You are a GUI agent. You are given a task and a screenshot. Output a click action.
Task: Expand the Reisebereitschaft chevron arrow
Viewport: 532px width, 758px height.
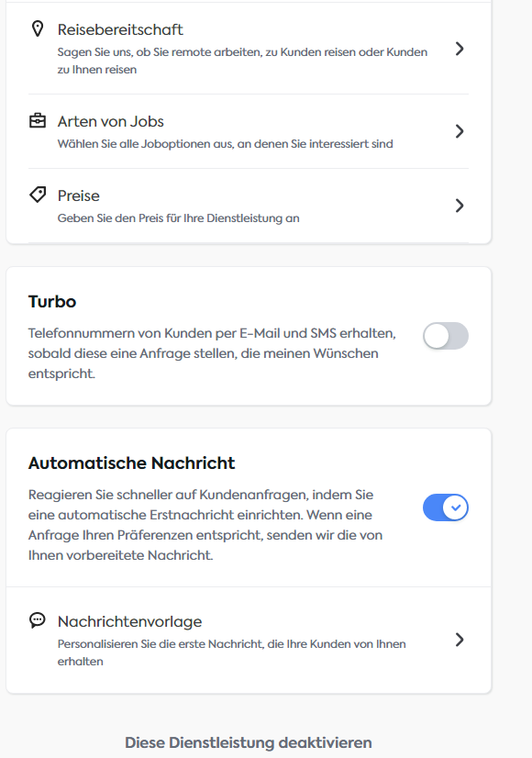[460, 49]
